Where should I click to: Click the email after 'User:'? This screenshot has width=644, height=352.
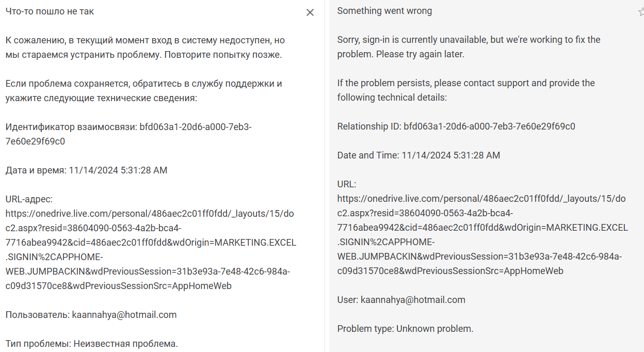point(413,300)
